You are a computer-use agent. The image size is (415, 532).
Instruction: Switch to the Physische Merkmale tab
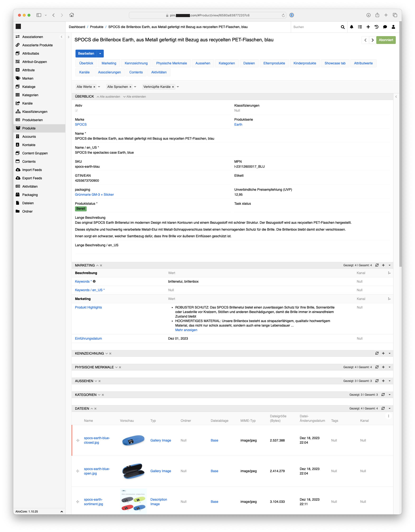(171, 63)
